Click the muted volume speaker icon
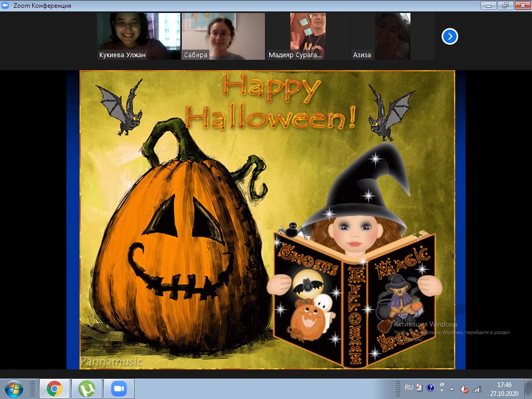532x399 pixels. (464, 389)
